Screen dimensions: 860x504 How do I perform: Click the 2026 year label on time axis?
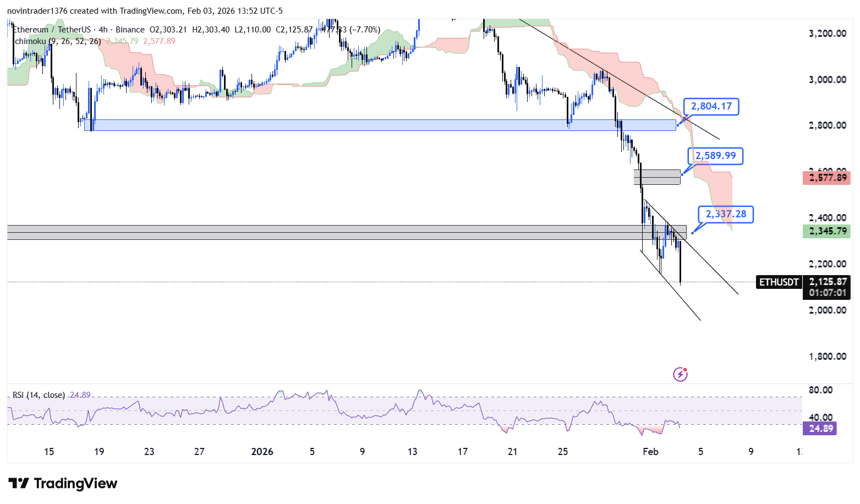262,452
